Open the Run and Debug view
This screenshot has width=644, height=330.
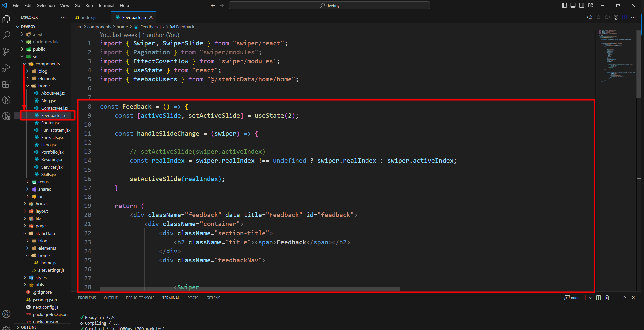click(6, 68)
